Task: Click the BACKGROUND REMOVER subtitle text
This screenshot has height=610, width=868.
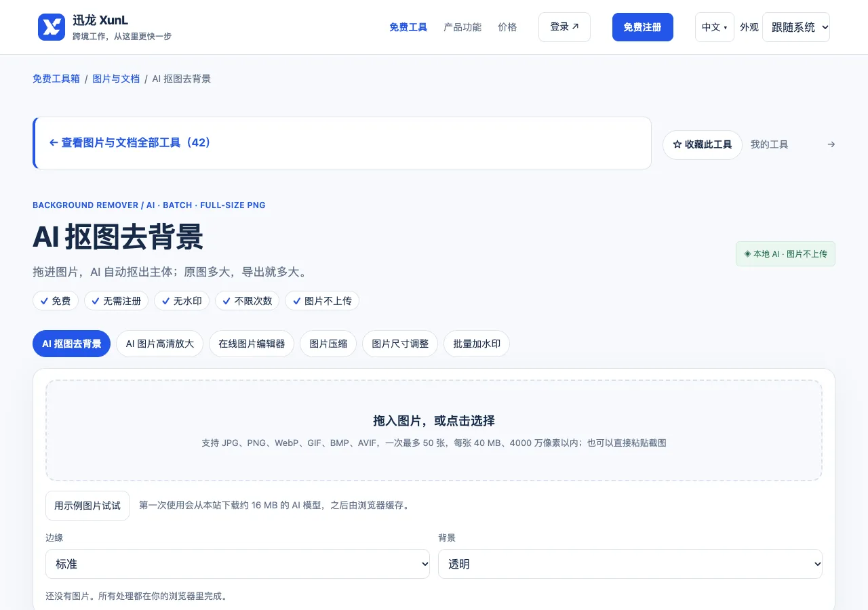Action: pyautogui.click(x=149, y=205)
